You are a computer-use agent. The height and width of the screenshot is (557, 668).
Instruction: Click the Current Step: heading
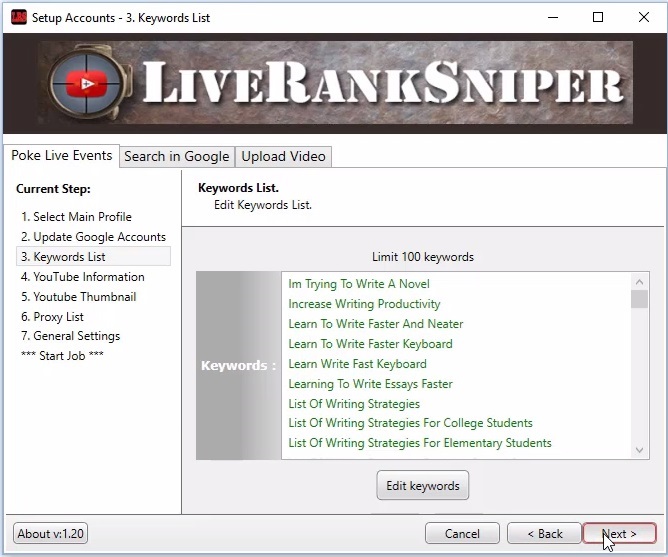point(53,189)
